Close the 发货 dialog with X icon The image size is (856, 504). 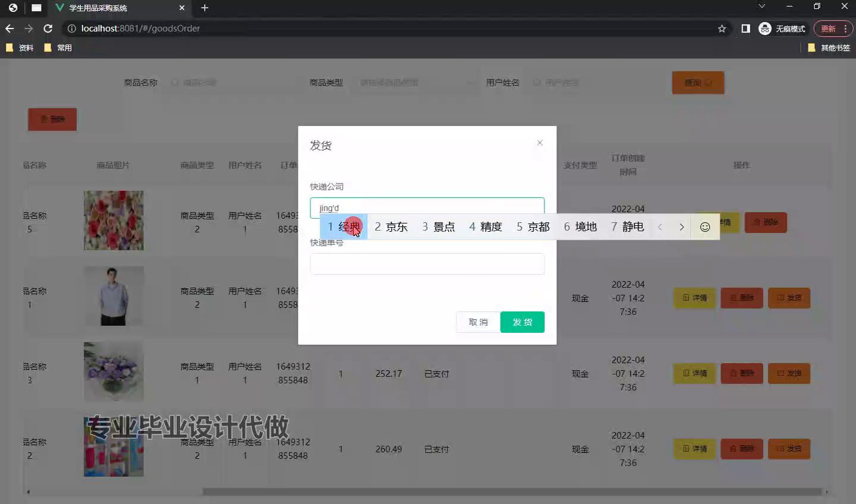[x=540, y=143]
